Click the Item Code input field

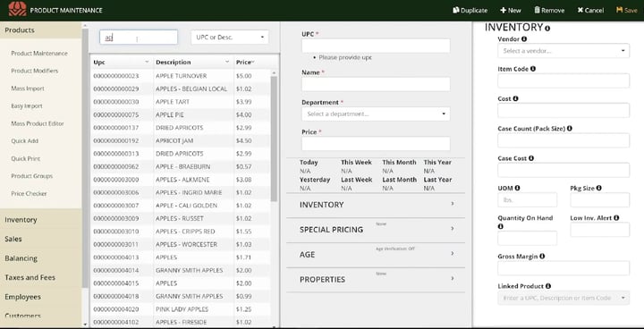[x=563, y=81]
